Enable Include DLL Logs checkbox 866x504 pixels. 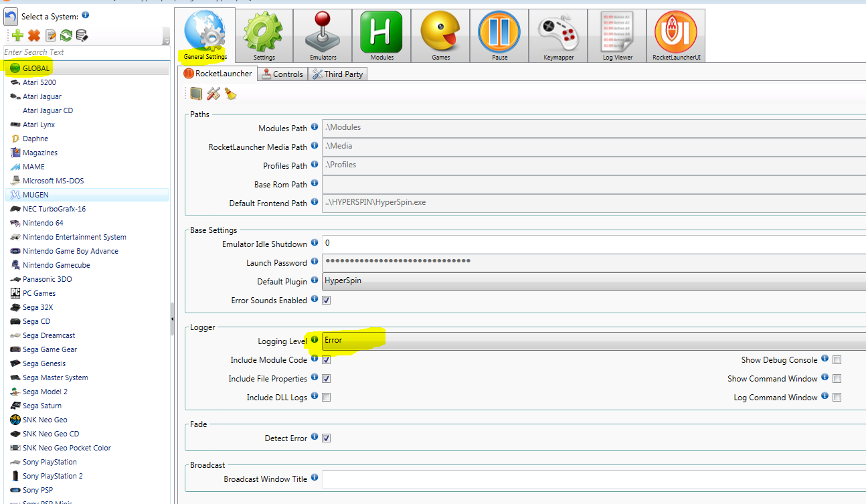click(327, 398)
